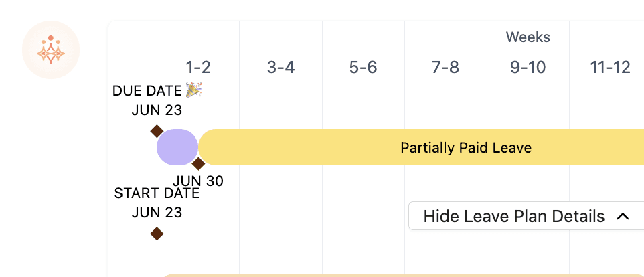
Task: Click the purple rounded leave segment
Action: (177, 147)
